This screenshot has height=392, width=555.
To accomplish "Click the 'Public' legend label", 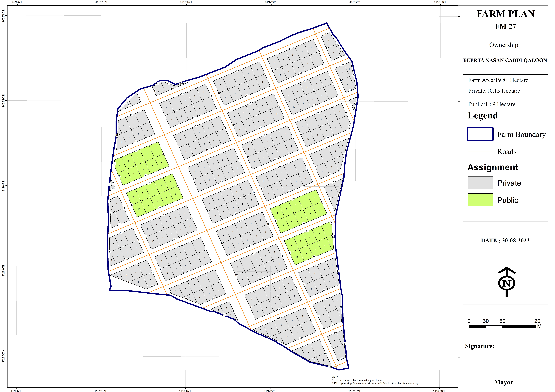I will tap(508, 200).
